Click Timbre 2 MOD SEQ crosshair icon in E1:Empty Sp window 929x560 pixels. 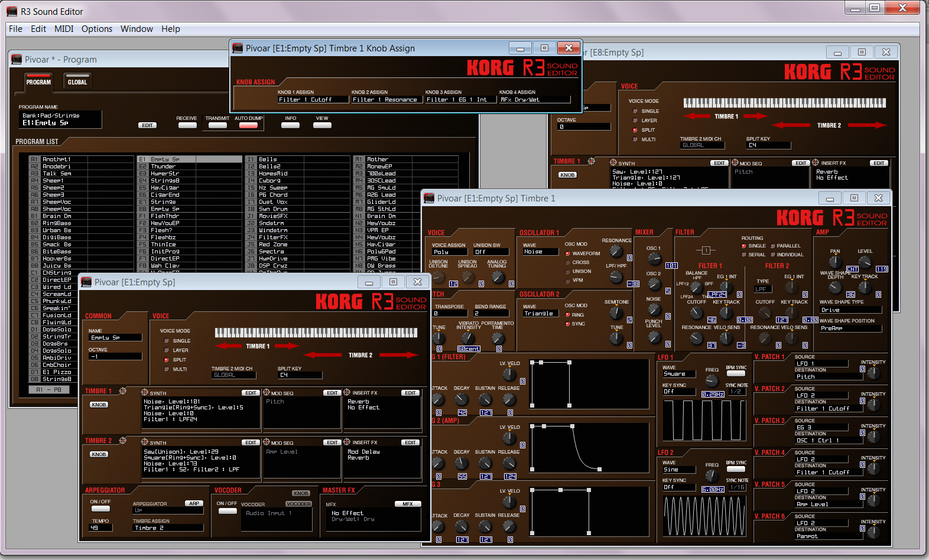coord(266,442)
